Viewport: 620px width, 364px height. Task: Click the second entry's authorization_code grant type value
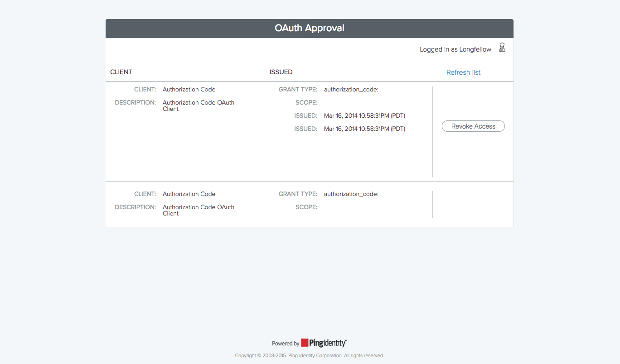(351, 194)
